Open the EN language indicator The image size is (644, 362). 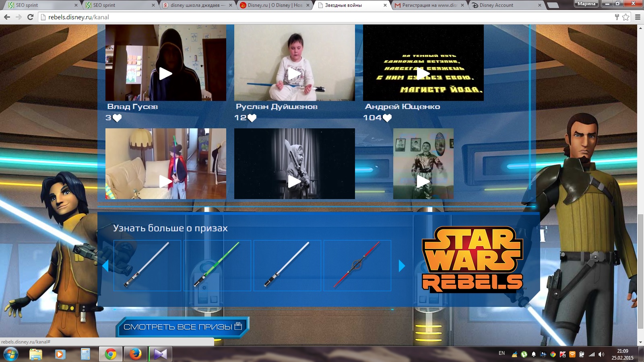tap(502, 353)
